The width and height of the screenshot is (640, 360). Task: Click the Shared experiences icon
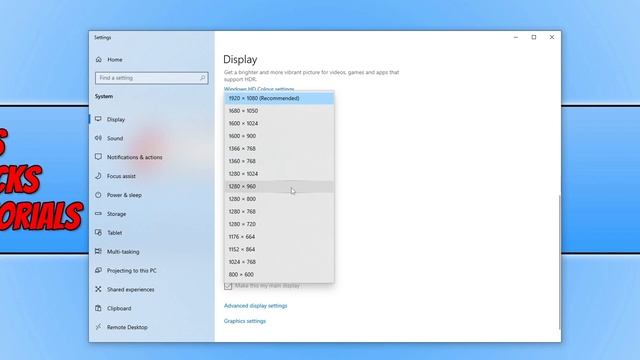coord(98,289)
